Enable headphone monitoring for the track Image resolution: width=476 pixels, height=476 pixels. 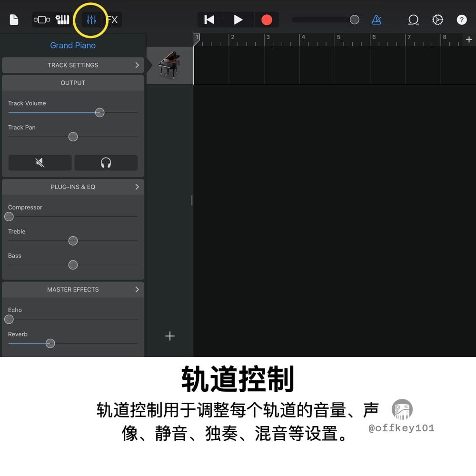pos(106,162)
